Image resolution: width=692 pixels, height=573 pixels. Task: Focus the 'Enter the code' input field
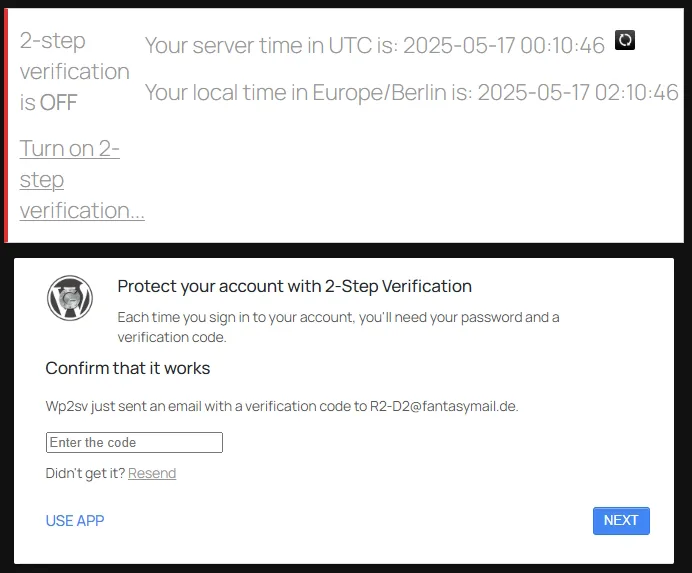(x=134, y=443)
